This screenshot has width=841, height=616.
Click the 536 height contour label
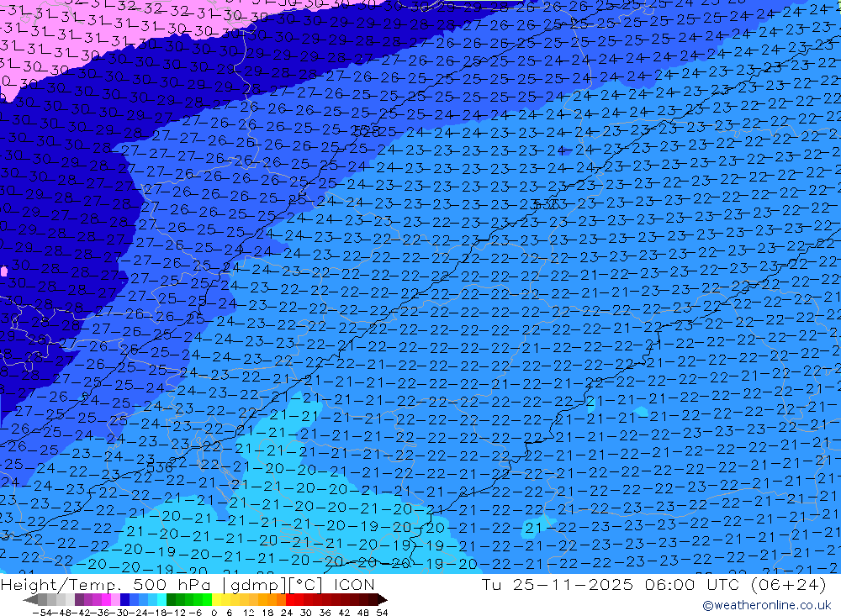pos(159,468)
